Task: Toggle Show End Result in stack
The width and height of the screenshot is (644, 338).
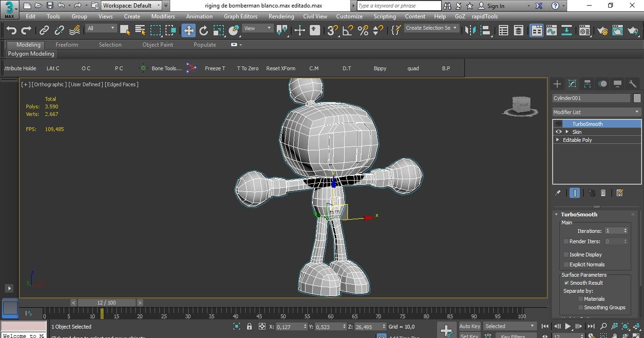Action: pyautogui.click(x=575, y=193)
